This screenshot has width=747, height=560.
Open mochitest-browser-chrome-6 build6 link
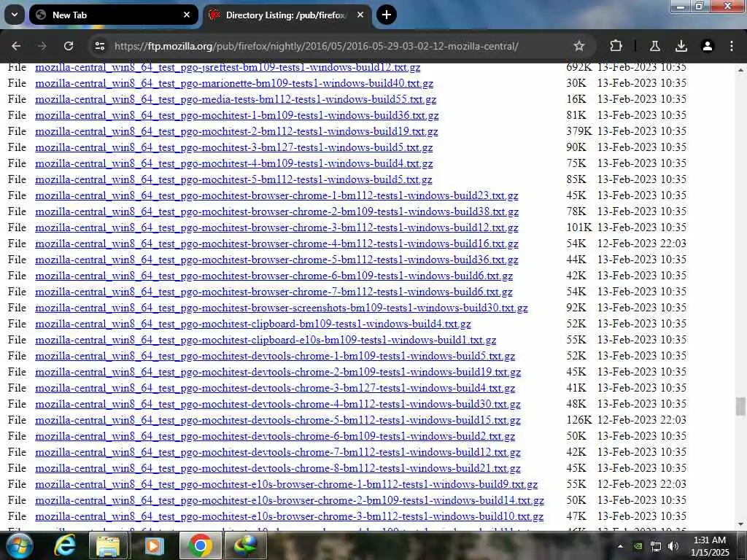[274, 276]
